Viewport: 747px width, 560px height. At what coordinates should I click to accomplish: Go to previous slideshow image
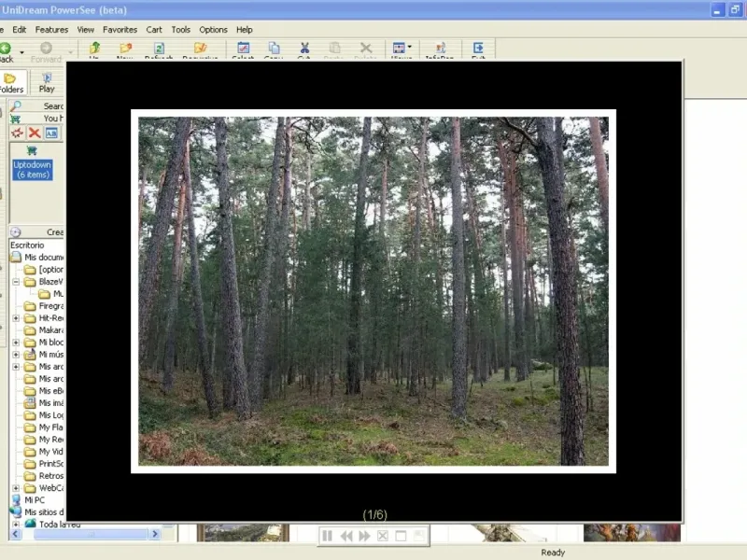(x=346, y=536)
